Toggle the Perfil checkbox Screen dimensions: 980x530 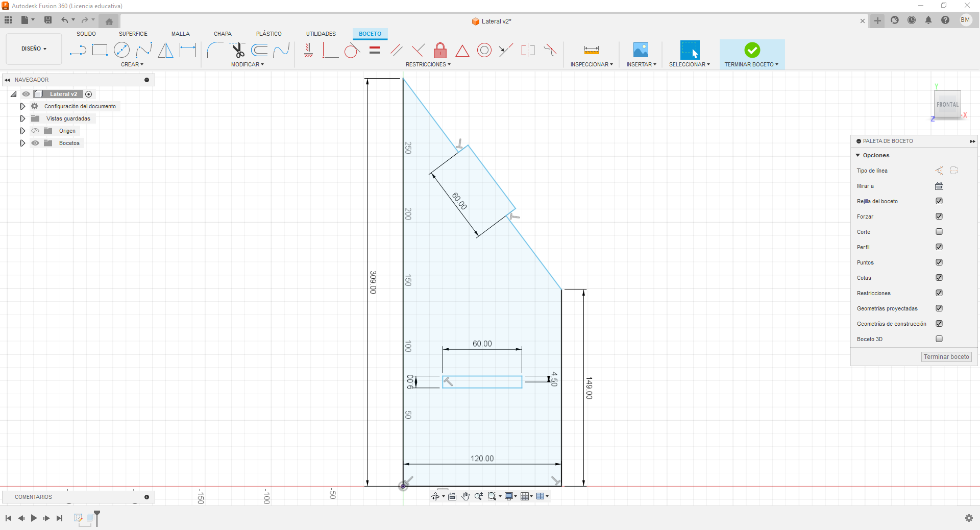click(939, 247)
